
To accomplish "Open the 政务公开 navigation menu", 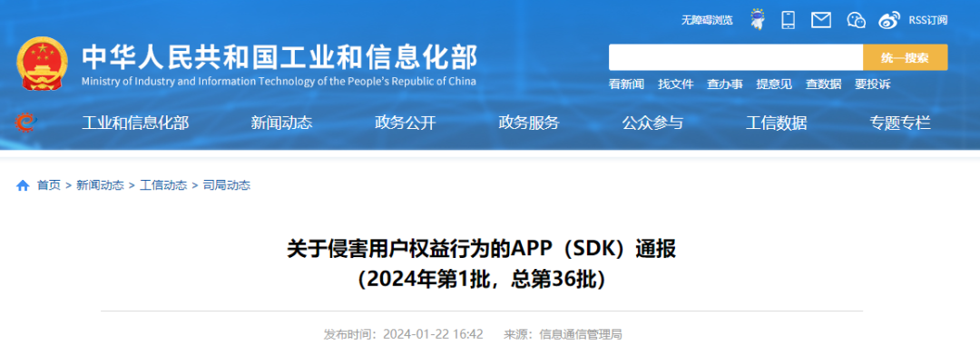I will pos(405,124).
